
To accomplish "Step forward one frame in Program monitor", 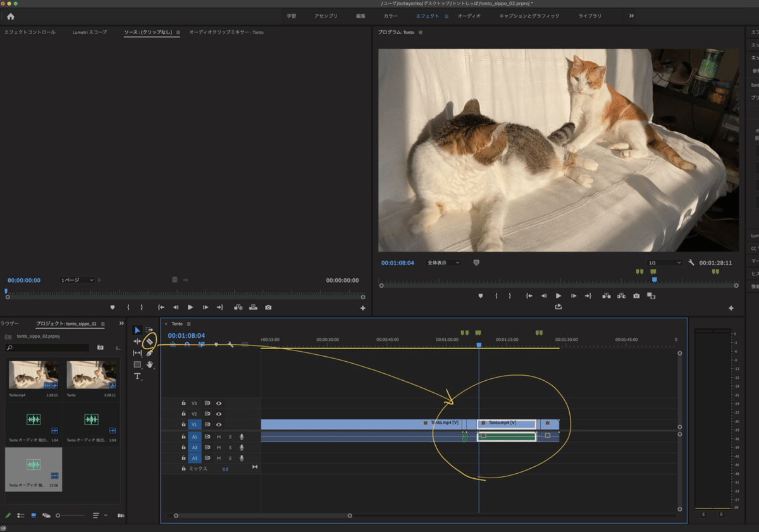I will click(x=574, y=295).
